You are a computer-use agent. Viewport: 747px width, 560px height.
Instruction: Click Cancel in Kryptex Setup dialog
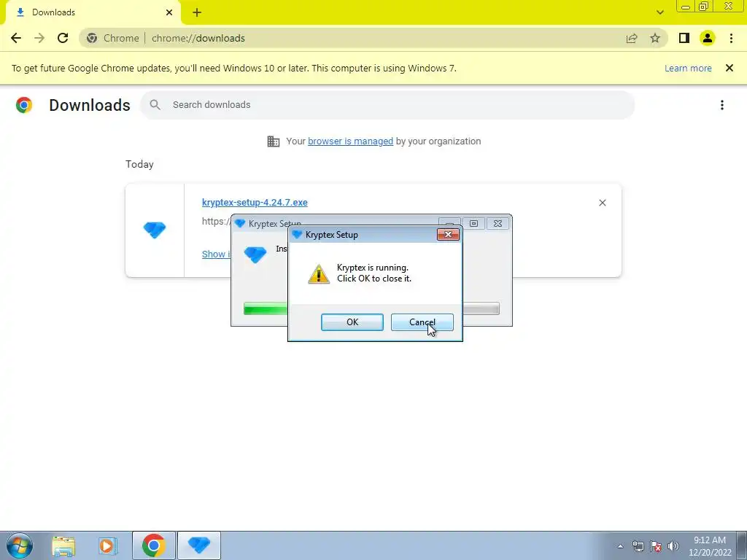click(422, 322)
